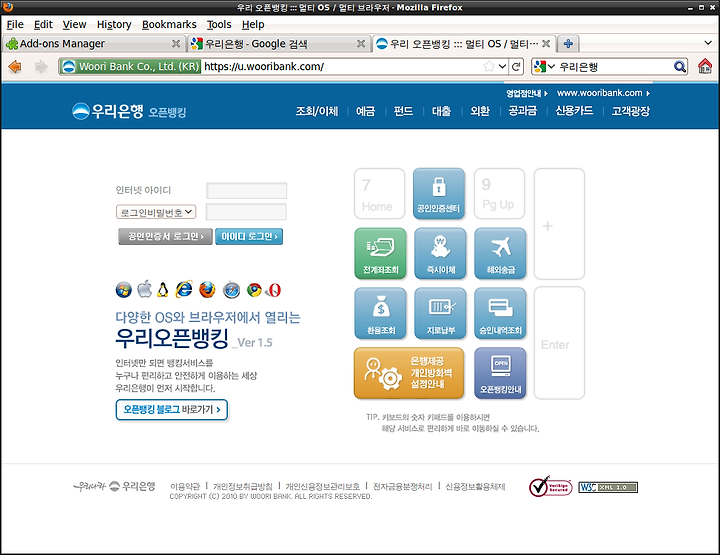Click the 아이디 로그인 button
This screenshot has height=555, width=720.
(249, 236)
